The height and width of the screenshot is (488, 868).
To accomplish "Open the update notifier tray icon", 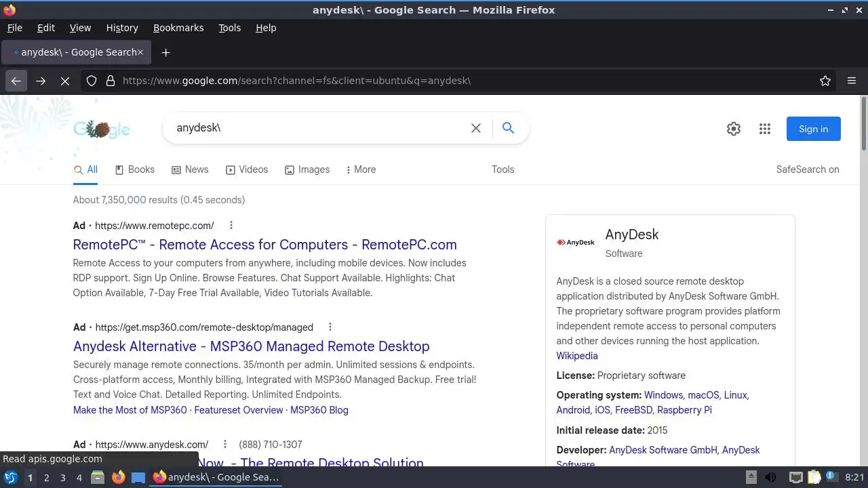I will 831,477.
